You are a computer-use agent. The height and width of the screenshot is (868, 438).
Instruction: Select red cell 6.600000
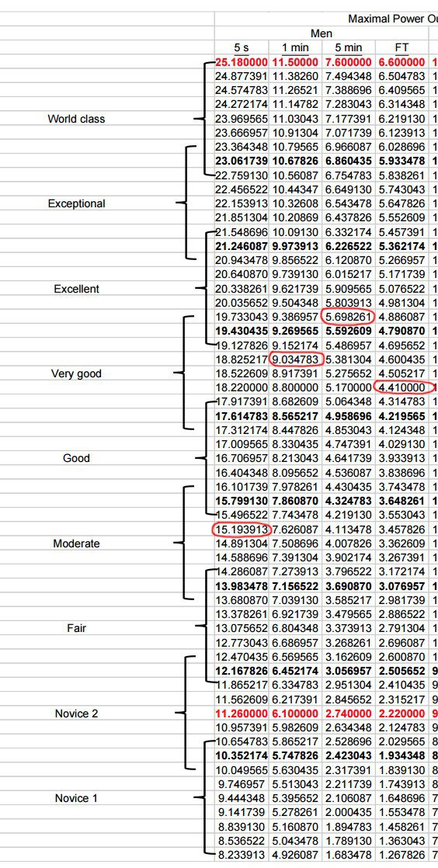[401, 62]
